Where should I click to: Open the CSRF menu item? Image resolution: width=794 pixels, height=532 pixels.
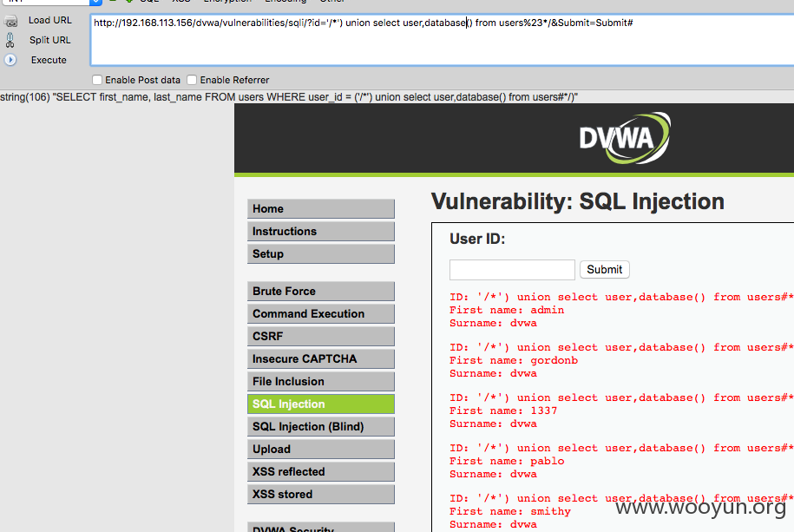[x=321, y=337]
